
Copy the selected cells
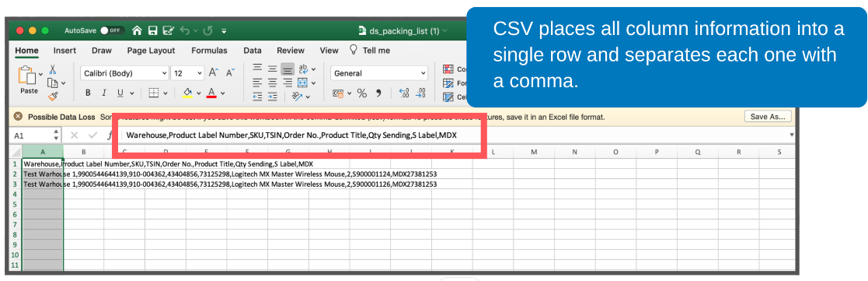[53, 83]
